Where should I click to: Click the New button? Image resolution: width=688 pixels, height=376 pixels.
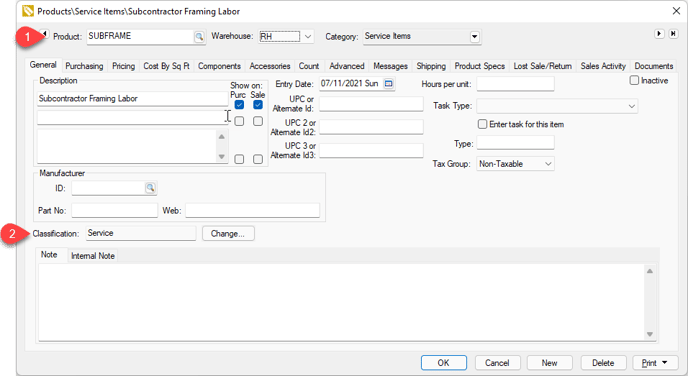tap(549, 363)
